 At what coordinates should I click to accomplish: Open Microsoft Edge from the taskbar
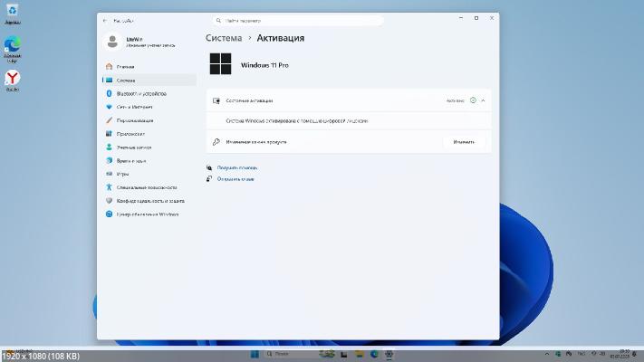374,354
